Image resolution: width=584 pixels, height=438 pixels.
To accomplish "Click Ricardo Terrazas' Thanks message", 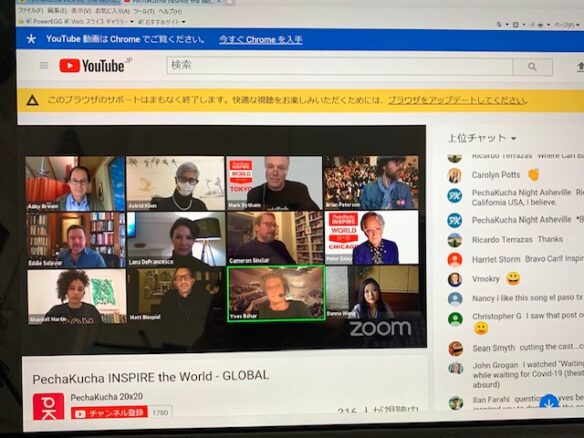I will point(550,239).
